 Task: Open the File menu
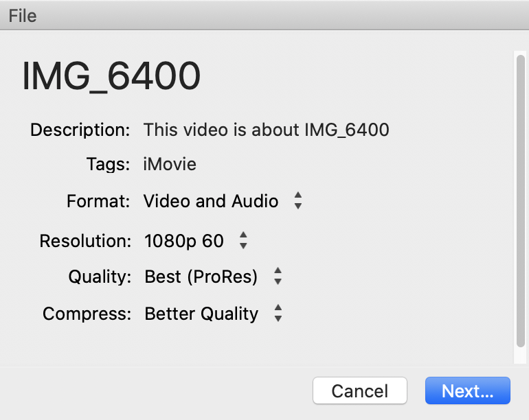[22, 15]
